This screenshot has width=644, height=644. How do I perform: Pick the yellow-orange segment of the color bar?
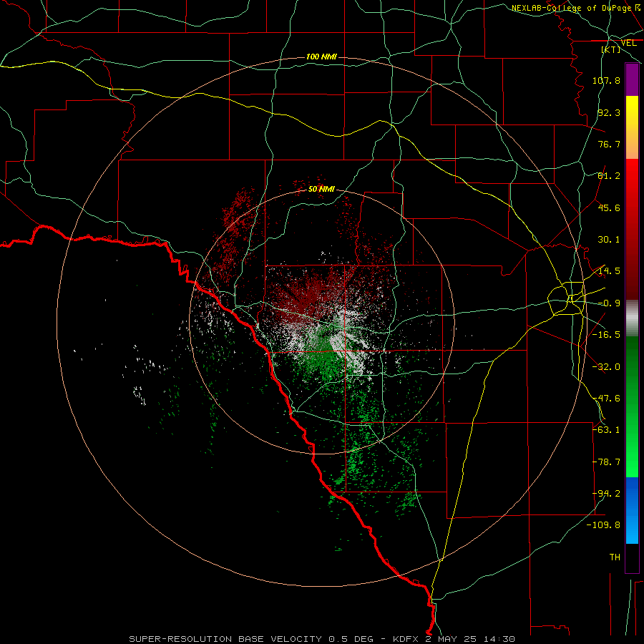coord(632,127)
